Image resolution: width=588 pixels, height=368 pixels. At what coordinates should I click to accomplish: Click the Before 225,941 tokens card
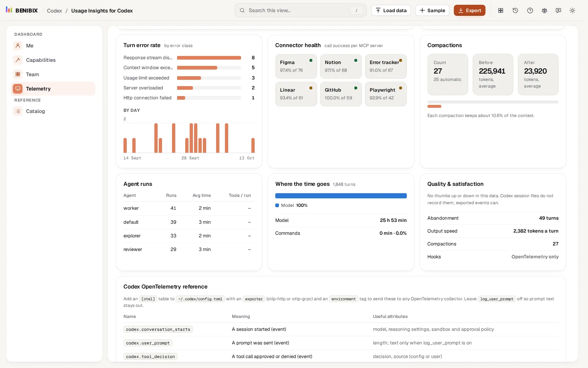[x=493, y=74]
